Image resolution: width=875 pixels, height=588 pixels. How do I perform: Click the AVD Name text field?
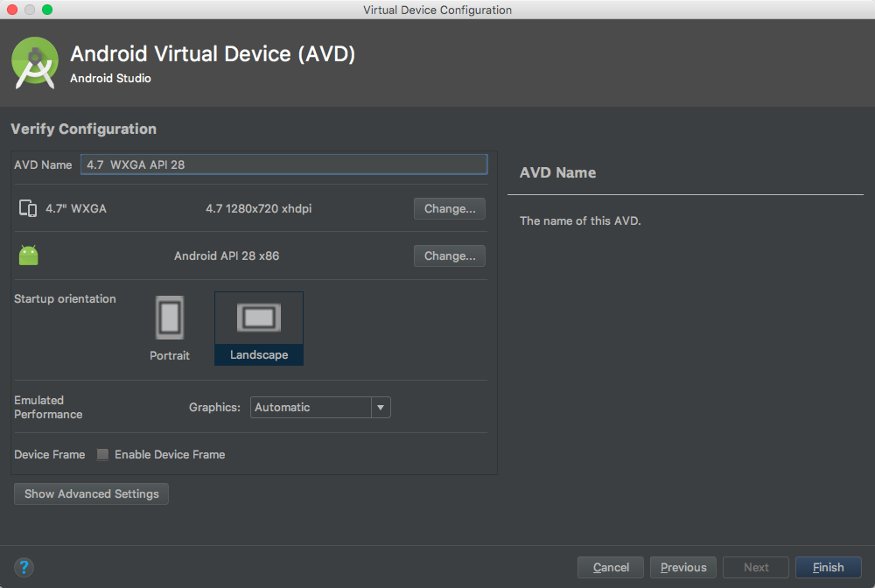pyautogui.click(x=284, y=164)
